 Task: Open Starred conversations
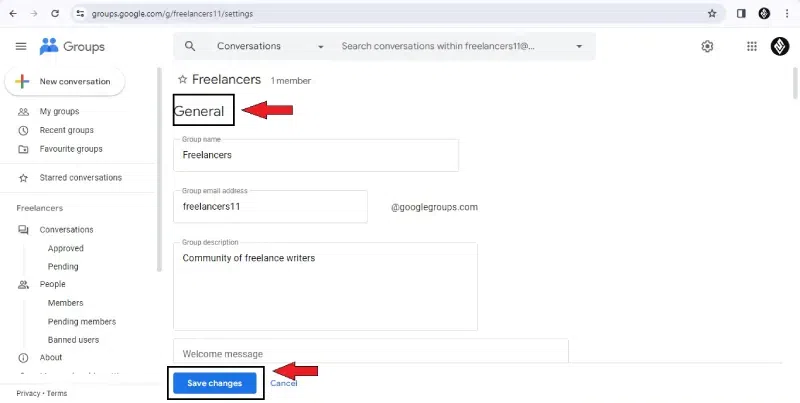coord(81,178)
